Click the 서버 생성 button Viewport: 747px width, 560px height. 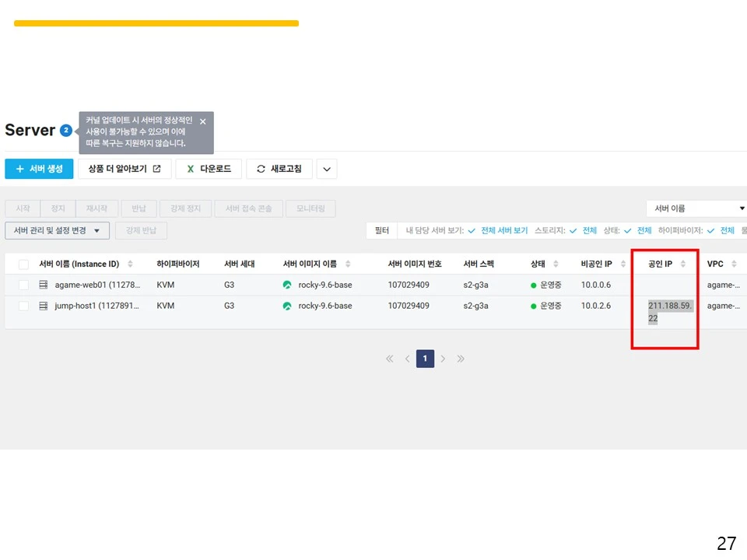click(39, 169)
